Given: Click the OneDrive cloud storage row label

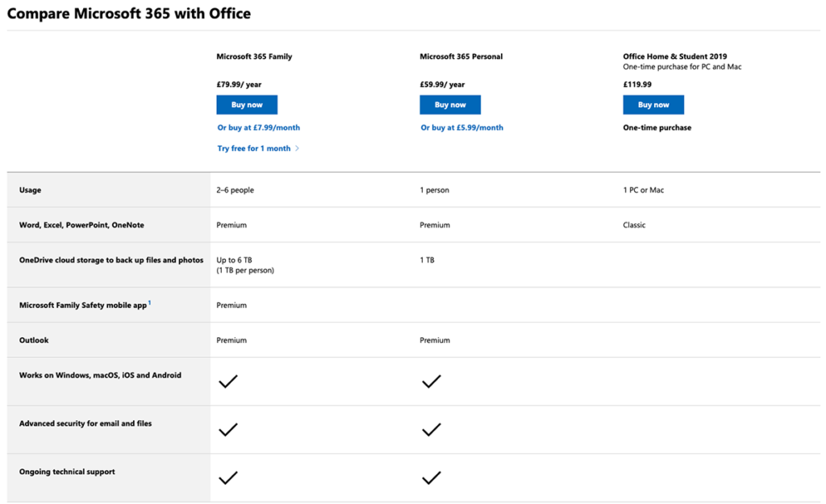Looking at the screenshot, I should pyautogui.click(x=111, y=260).
